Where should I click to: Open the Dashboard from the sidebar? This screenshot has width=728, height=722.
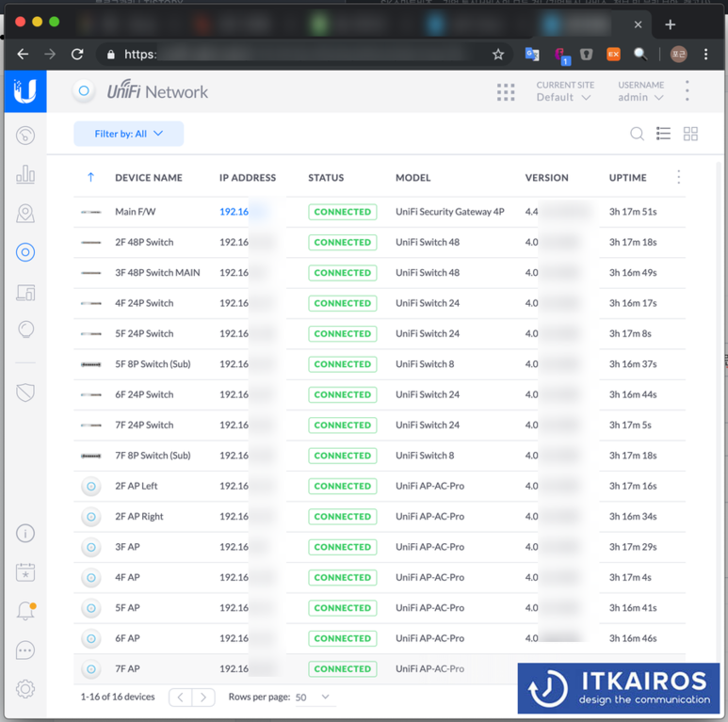(25, 136)
